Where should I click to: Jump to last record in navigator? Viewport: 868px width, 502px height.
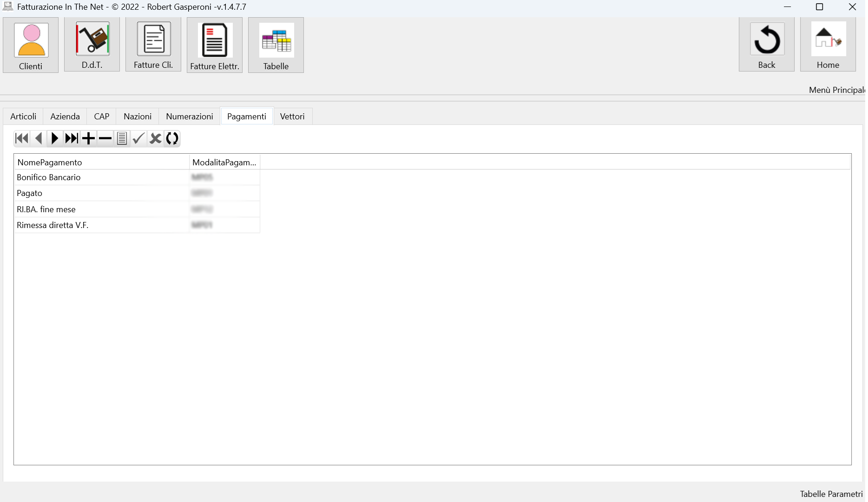72,138
